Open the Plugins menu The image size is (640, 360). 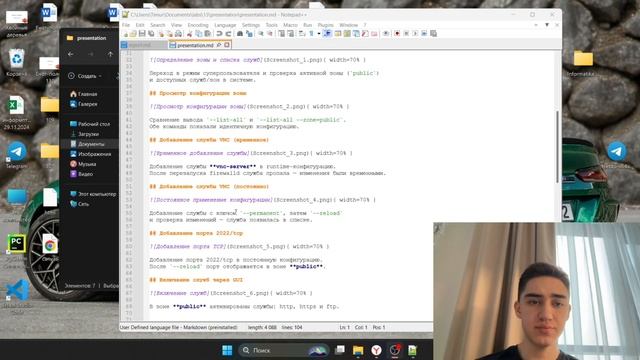point(326,25)
